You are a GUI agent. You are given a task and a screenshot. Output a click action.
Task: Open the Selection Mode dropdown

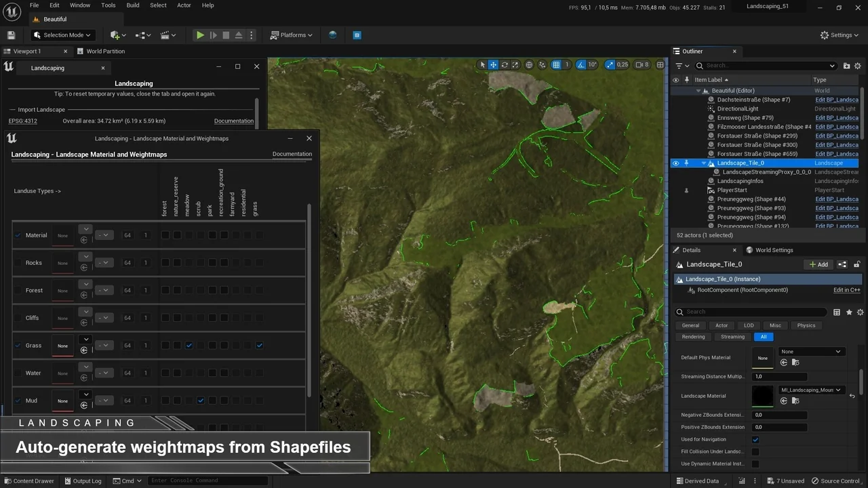62,35
